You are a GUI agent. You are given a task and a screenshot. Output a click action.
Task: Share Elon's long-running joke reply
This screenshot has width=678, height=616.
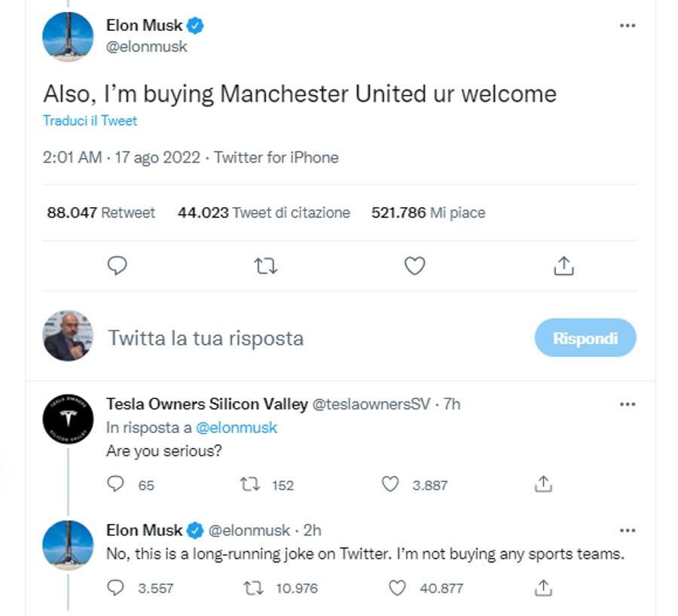(543, 588)
